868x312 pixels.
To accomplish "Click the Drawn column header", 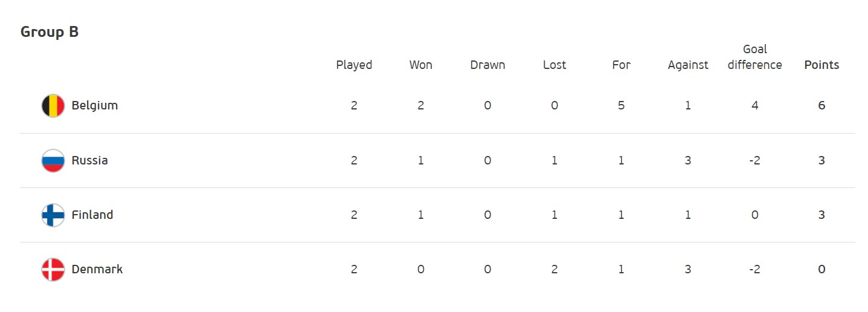I will click(487, 65).
